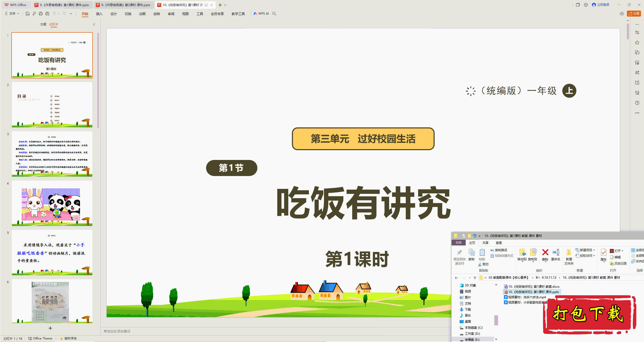Select the 设计 ribbon tab
This screenshot has width=644, height=342.
pos(114,14)
